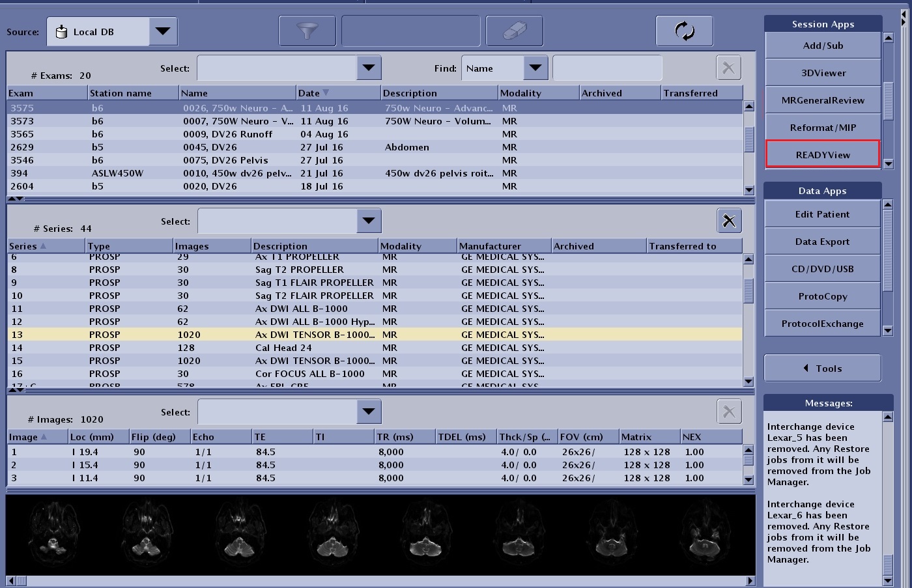Viewport: 912px width, 588px height.
Task: Click the eraser clear-filter icon
Action: pos(514,31)
